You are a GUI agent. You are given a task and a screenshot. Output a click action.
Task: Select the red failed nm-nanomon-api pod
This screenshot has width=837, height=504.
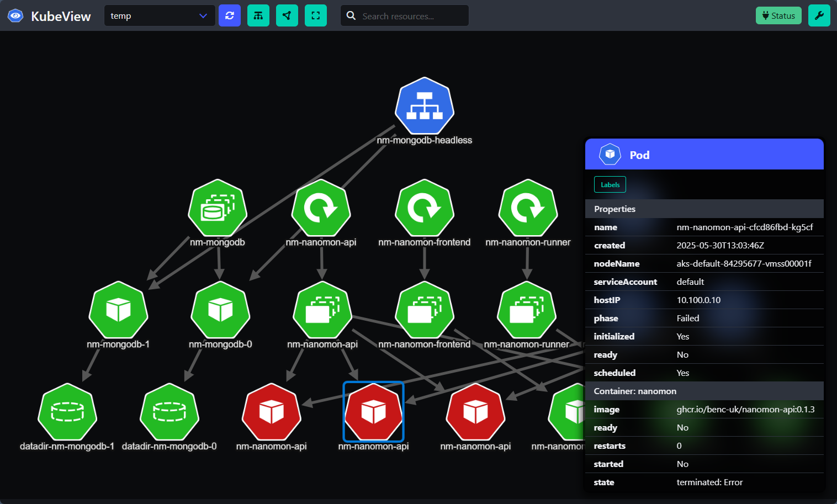coord(272,412)
